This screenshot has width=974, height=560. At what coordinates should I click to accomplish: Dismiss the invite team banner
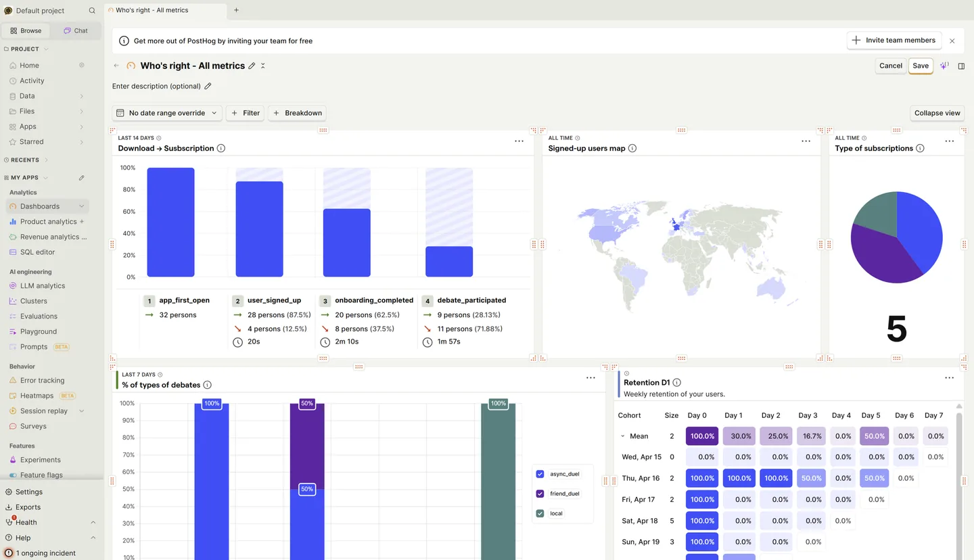[x=952, y=41]
